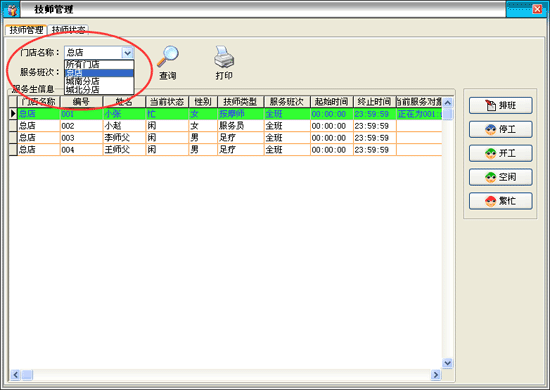Click the 停工 stop-work button

(501, 129)
